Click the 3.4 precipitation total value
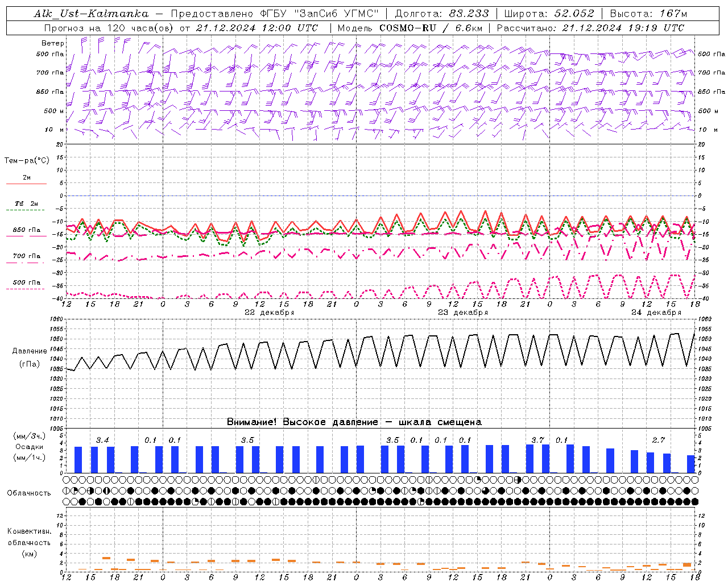Image resolution: width=728 pixels, height=582 pixels. (102, 440)
